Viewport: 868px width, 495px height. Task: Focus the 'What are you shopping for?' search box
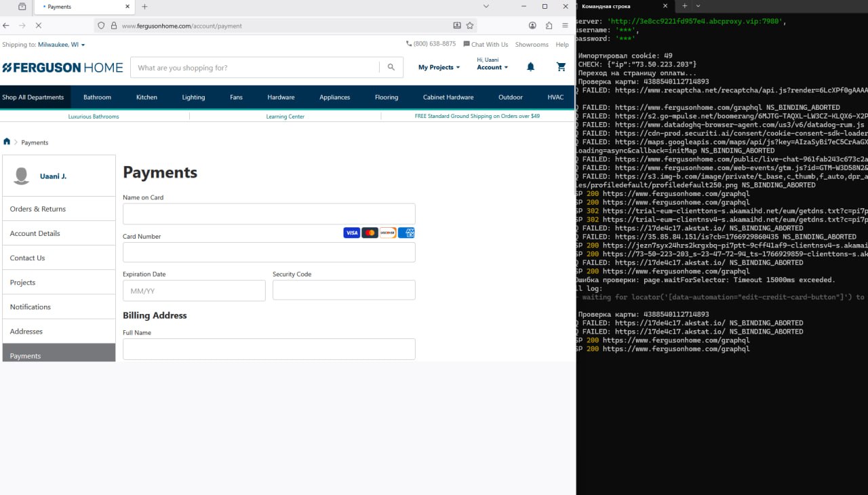point(255,68)
